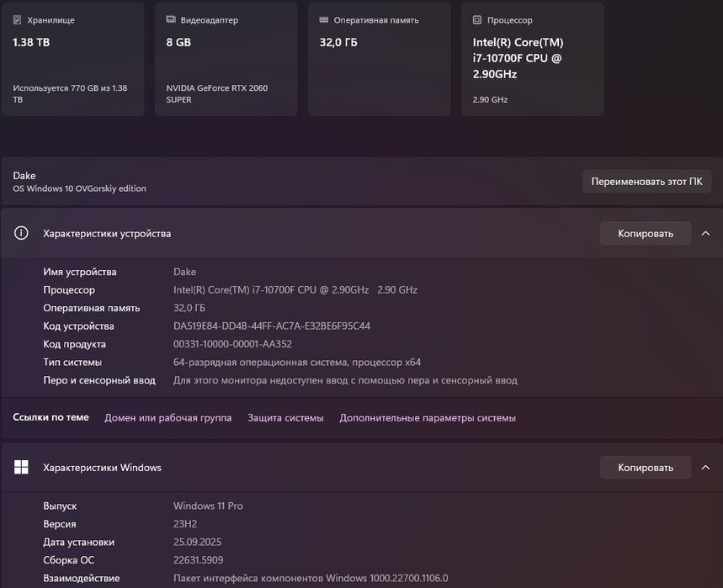Screen dimensions: 723x588
Task: Click the Ссылки по теме label
Action: pyautogui.click(x=51, y=417)
